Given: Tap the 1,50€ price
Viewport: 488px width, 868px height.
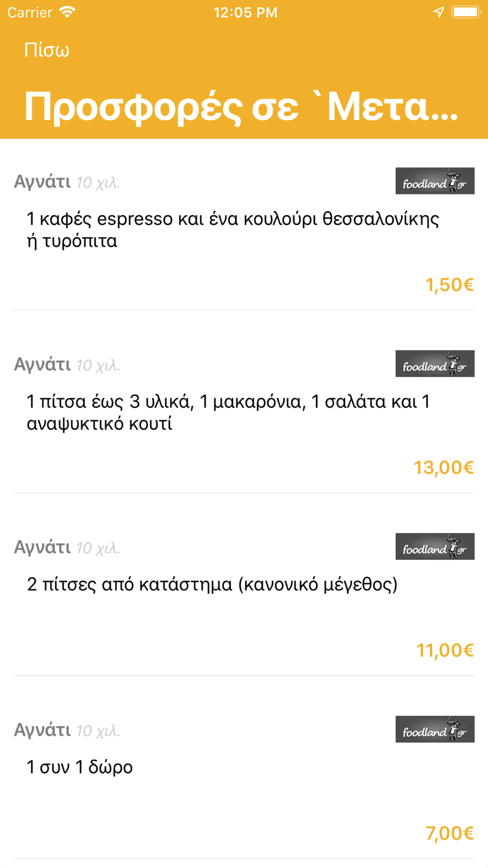Looking at the screenshot, I should coord(449,285).
